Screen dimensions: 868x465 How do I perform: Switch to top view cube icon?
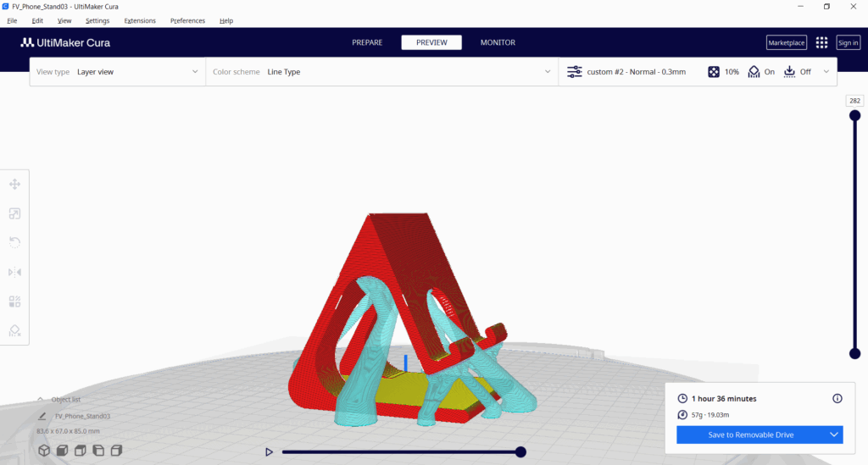point(81,451)
